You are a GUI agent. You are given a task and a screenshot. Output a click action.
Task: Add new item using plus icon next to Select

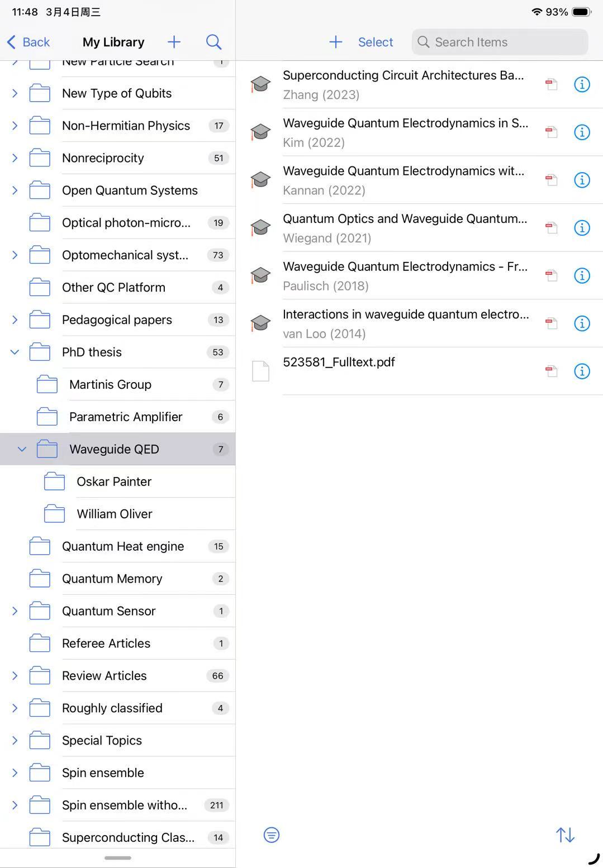(335, 42)
